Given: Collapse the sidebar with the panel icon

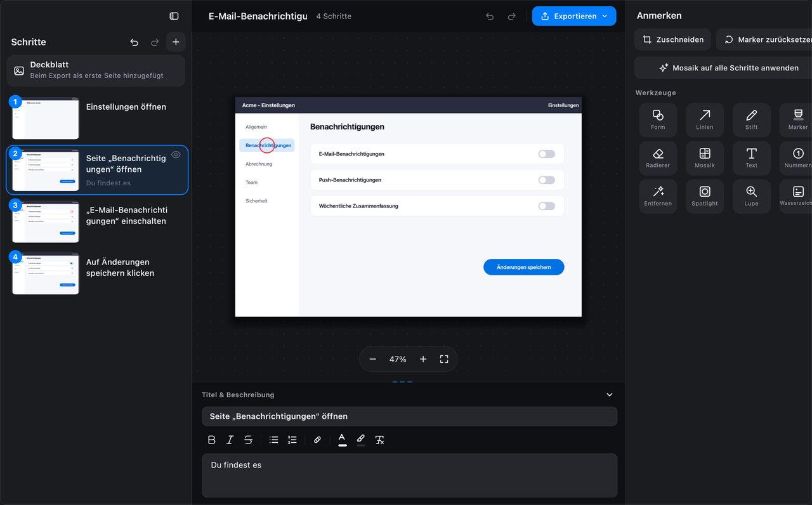Looking at the screenshot, I should click(174, 16).
